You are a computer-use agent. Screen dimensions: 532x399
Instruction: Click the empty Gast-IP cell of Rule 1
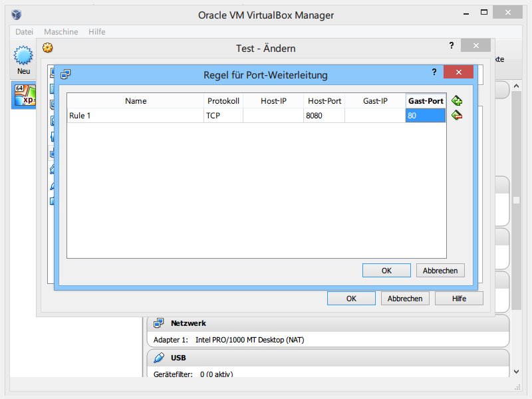[375, 115]
